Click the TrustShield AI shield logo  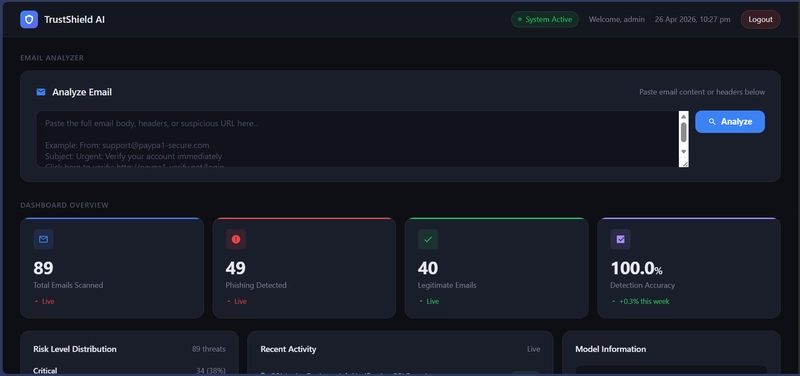(x=29, y=19)
